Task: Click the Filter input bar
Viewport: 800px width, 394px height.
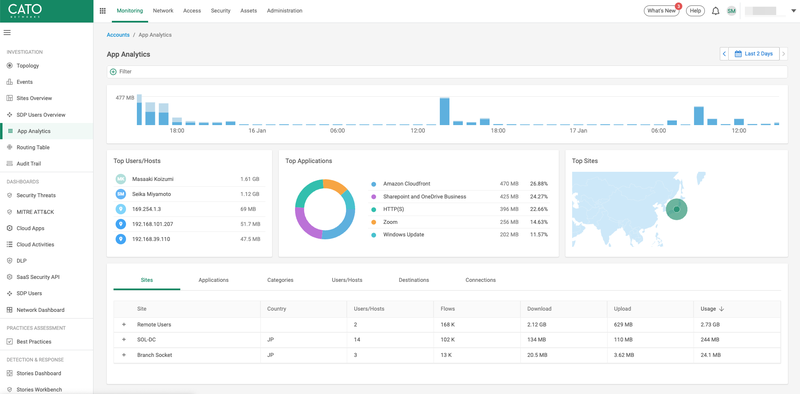Action: [447, 72]
